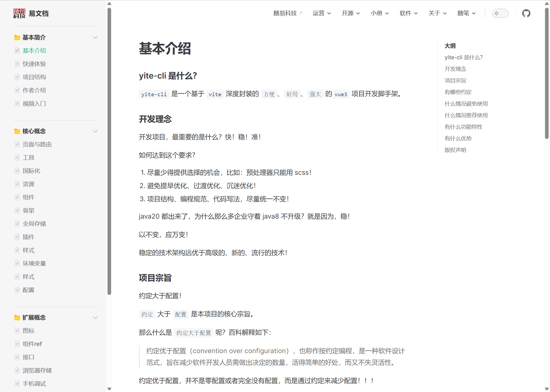This screenshot has height=392, width=550.
Task: Click the document icon beside 接口
Action: tap(17, 357)
